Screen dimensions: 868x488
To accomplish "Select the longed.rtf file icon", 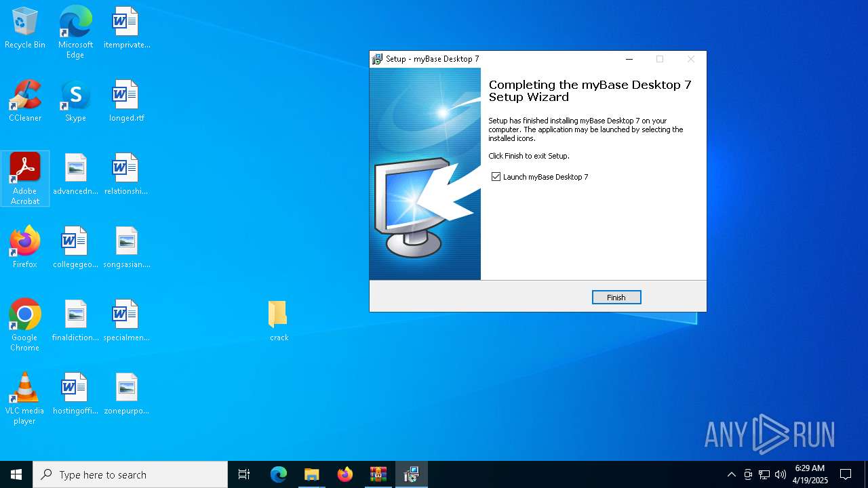I will [x=127, y=101].
